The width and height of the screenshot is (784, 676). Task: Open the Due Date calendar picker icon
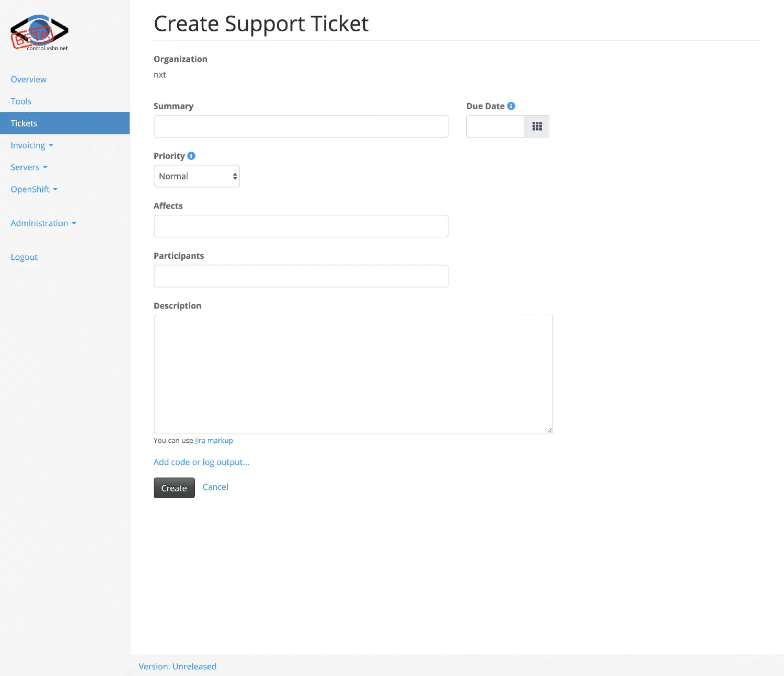point(537,127)
